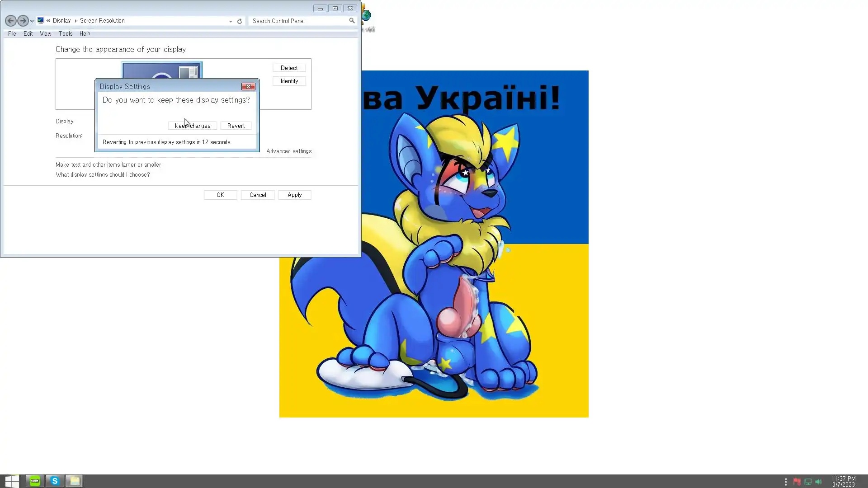Click the volume speaker tray icon
Viewport: 868px width, 488px height.
(818, 482)
